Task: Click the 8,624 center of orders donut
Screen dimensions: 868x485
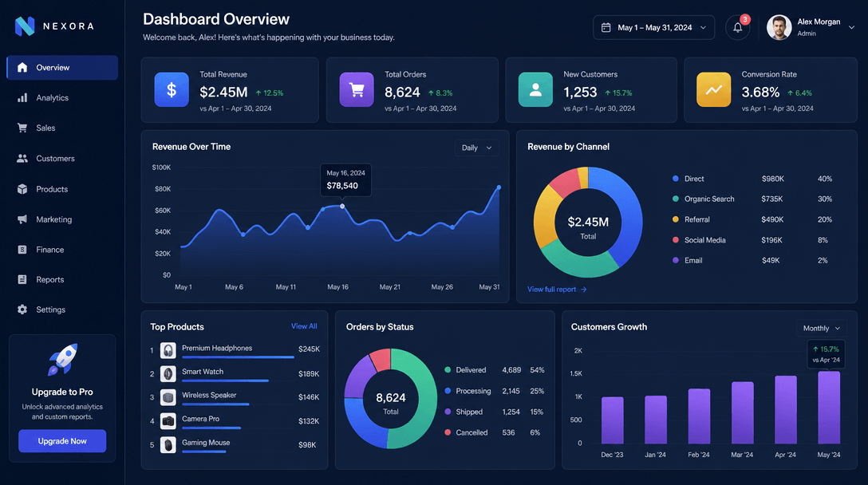Action: 391,398
